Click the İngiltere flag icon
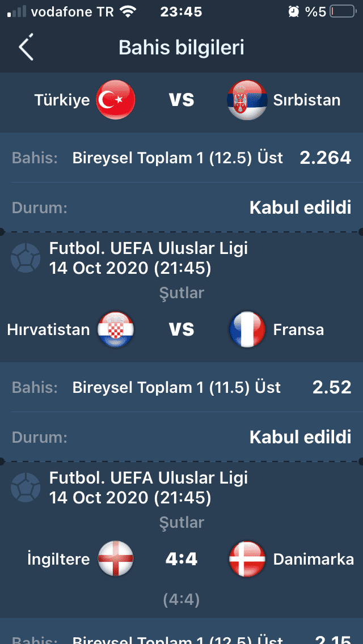Viewport: 363px width, 644px height. tap(116, 559)
